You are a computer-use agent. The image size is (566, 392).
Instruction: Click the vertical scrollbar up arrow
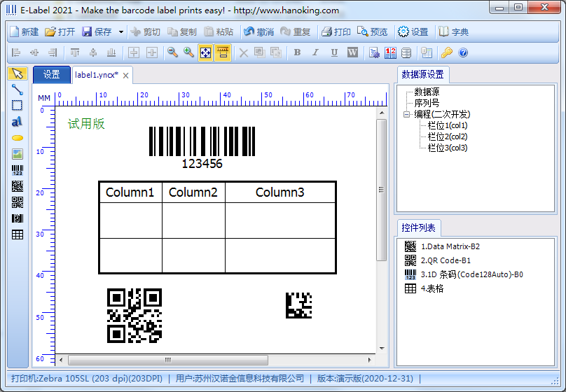click(x=382, y=113)
